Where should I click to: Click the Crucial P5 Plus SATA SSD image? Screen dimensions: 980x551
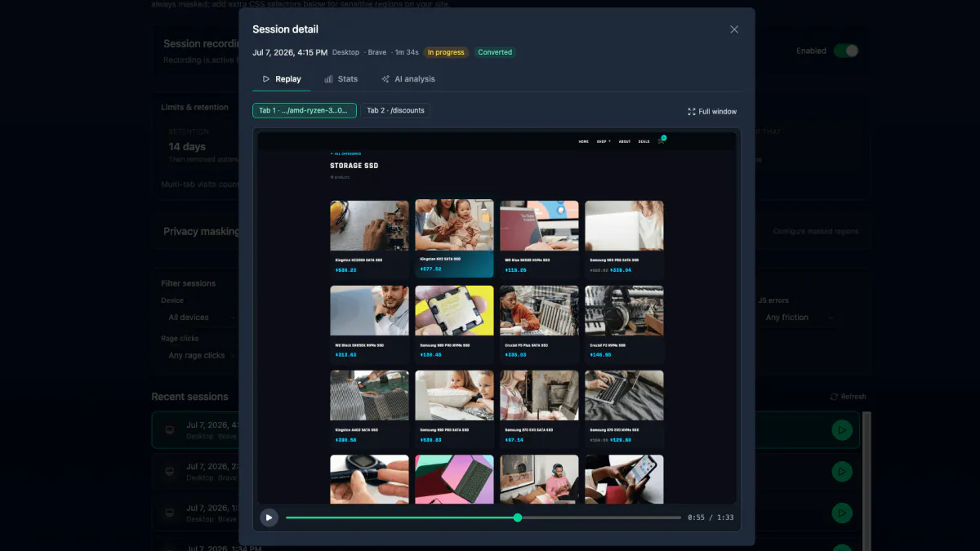pos(539,310)
